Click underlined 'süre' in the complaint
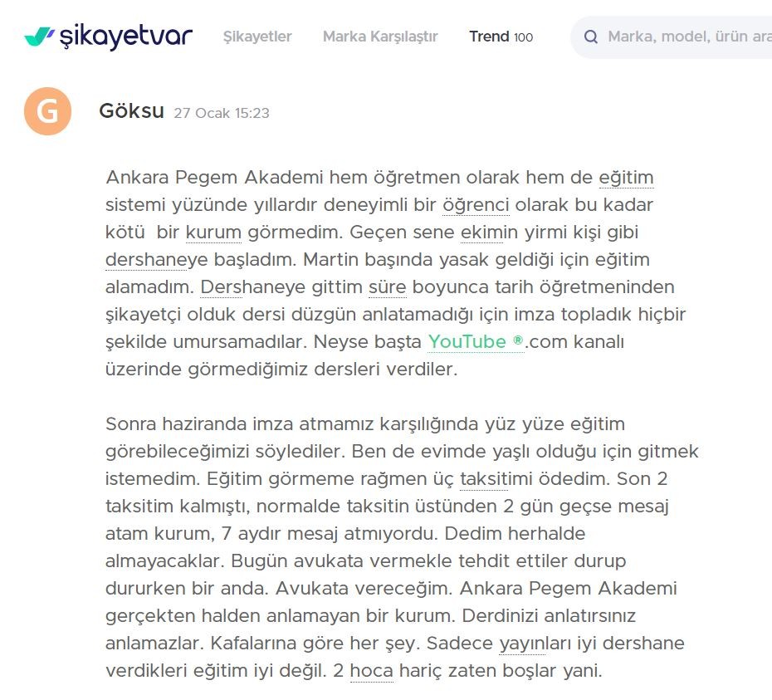This screenshot has width=772, height=700. click(388, 286)
